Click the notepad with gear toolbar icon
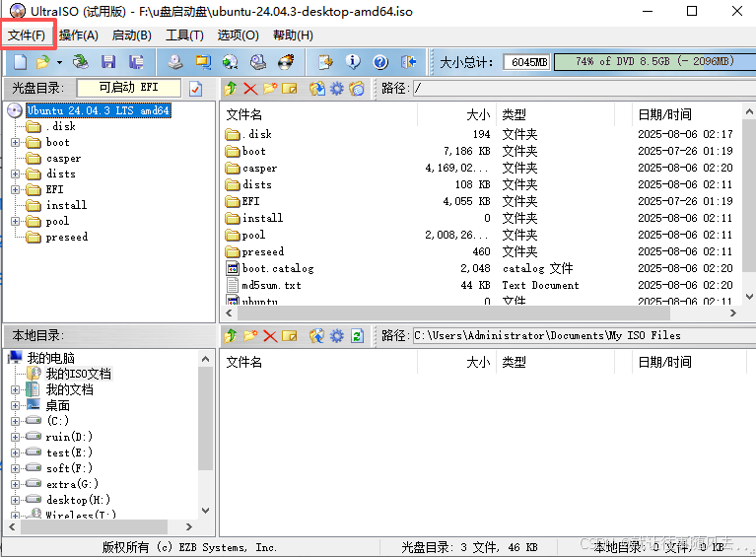756x557 pixels. [x=325, y=62]
